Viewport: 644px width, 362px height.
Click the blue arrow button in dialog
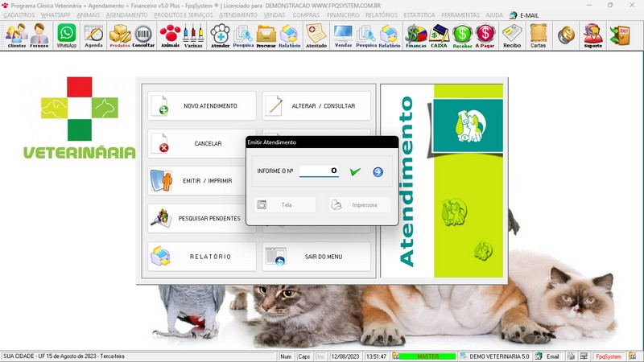(x=378, y=172)
